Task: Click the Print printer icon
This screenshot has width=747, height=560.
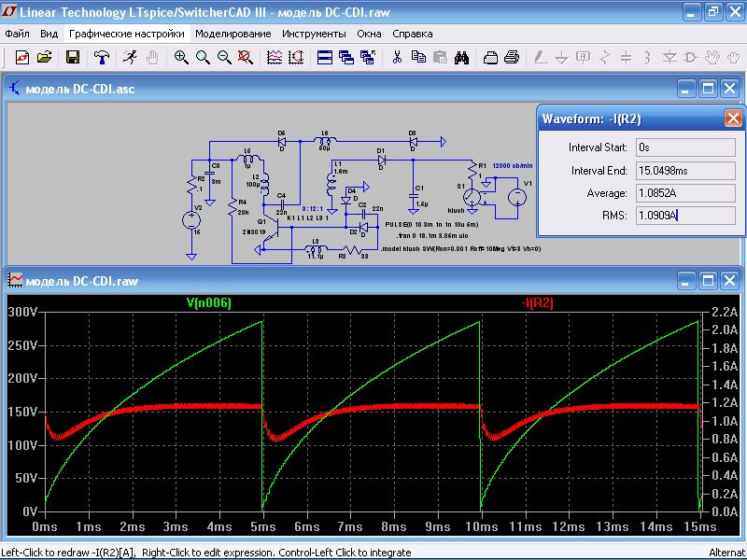Action: (512, 58)
